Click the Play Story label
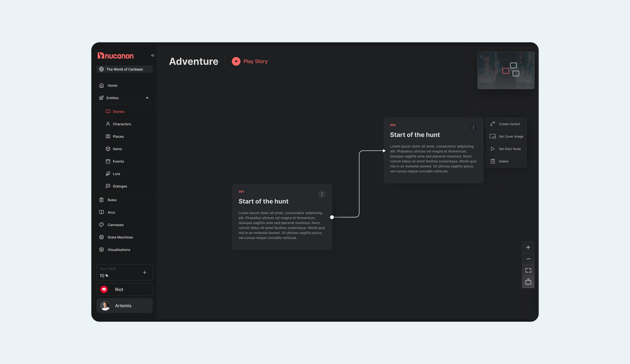Viewport: 630px width, 364px height. pyautogui.click(x=255, y=61)
